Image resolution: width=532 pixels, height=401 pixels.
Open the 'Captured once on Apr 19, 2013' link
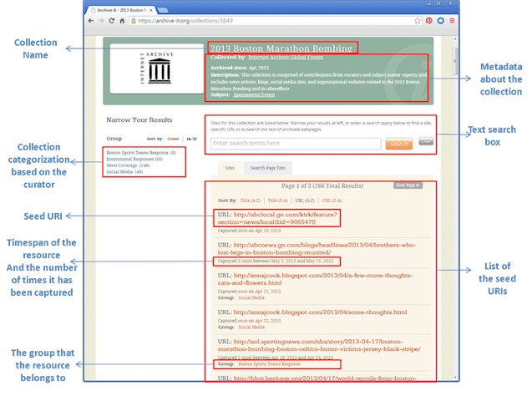point(249,231)
